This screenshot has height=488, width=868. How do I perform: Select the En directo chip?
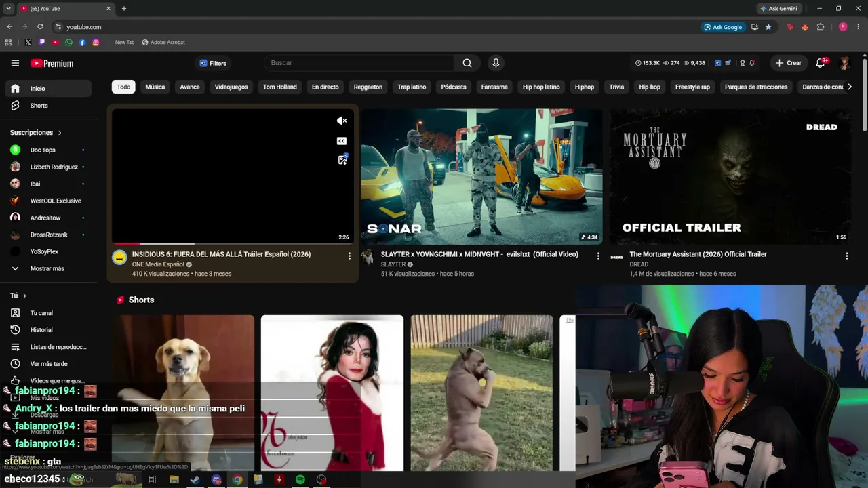pyautogui.click(x=325, y=87)
